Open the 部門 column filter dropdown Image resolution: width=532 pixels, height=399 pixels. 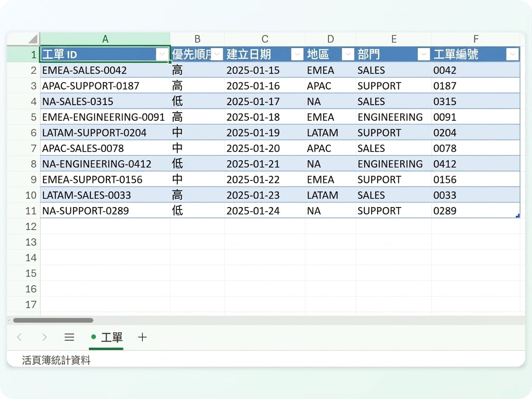point(423,54)
